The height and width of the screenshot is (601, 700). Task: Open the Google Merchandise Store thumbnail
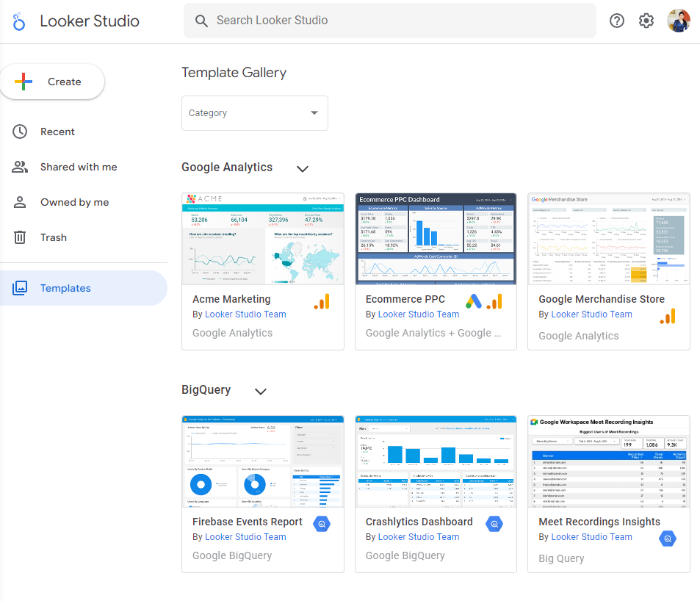click(609, 239)
